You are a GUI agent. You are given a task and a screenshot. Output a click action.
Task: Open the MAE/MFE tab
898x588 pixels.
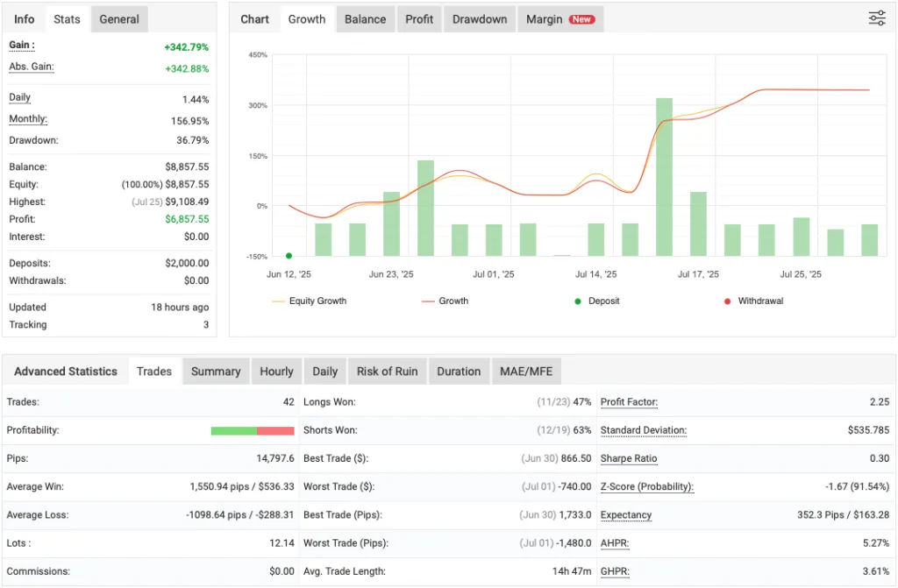526,371
